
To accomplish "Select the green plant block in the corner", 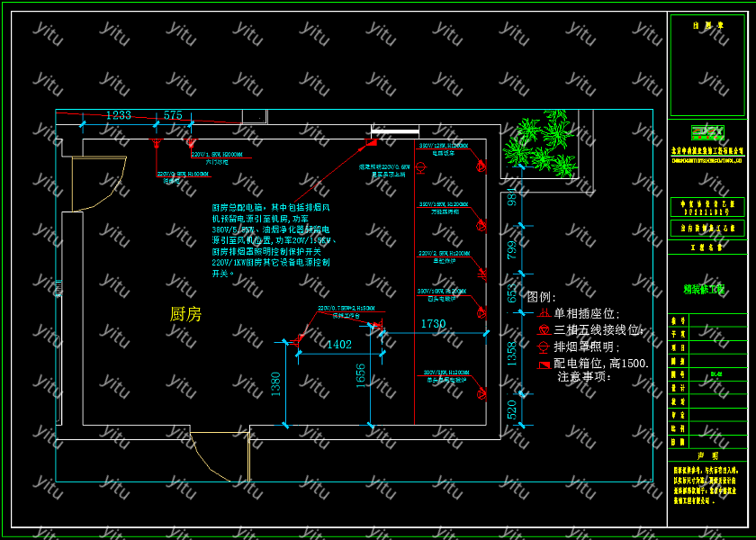I will (541, 143).
